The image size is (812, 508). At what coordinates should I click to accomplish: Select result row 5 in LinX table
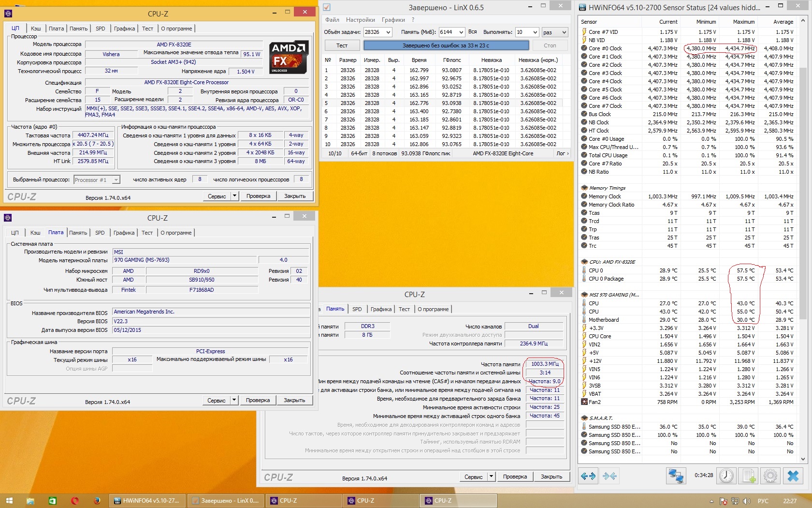click(x=442, y=103)
